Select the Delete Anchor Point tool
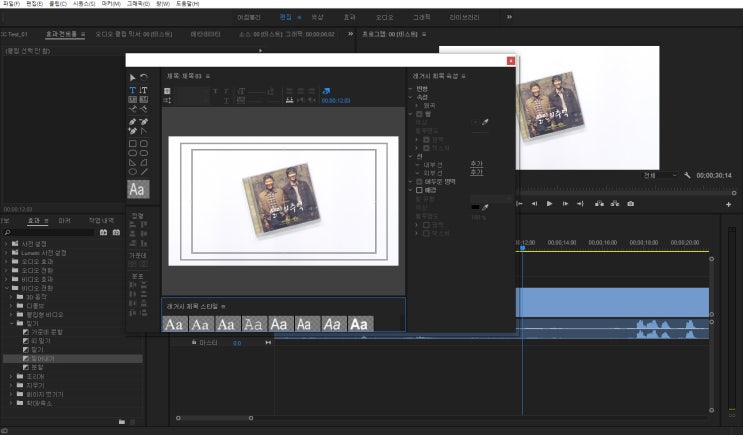Screen dimensions: 743x435 [144, 122]
